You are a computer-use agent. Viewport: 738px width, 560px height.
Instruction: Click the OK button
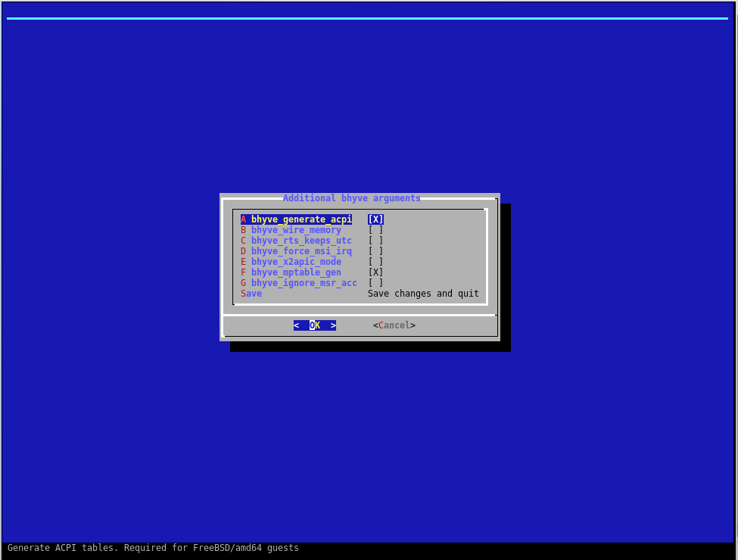[x=315, y=325]
